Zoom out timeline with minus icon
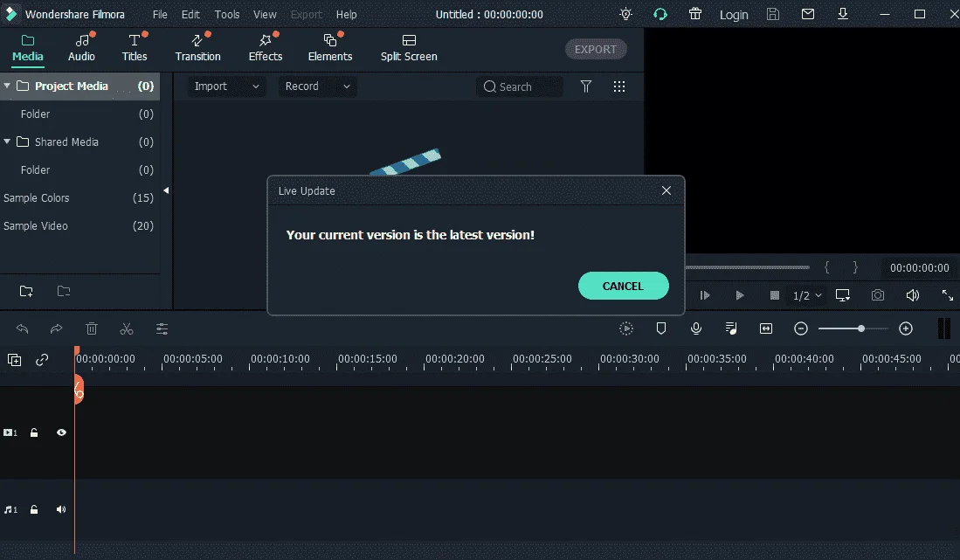960x560 pixels. pyautogui.click(x=801, y=328)
